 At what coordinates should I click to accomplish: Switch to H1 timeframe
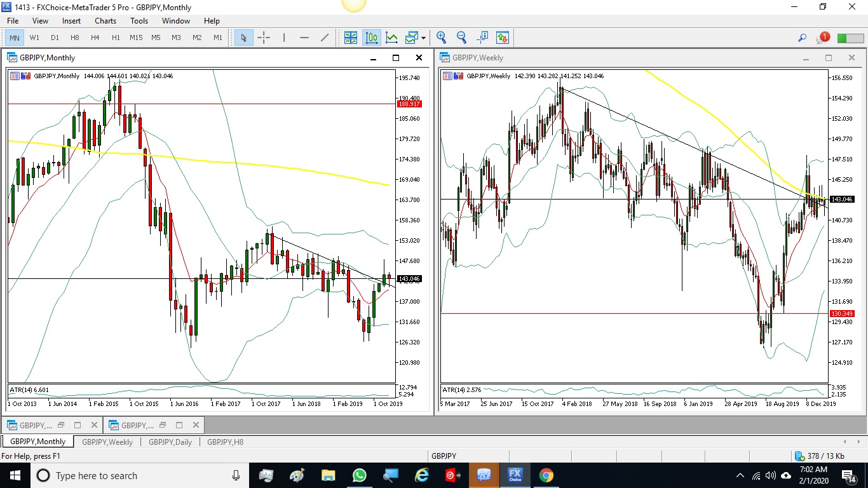(116, 38)
